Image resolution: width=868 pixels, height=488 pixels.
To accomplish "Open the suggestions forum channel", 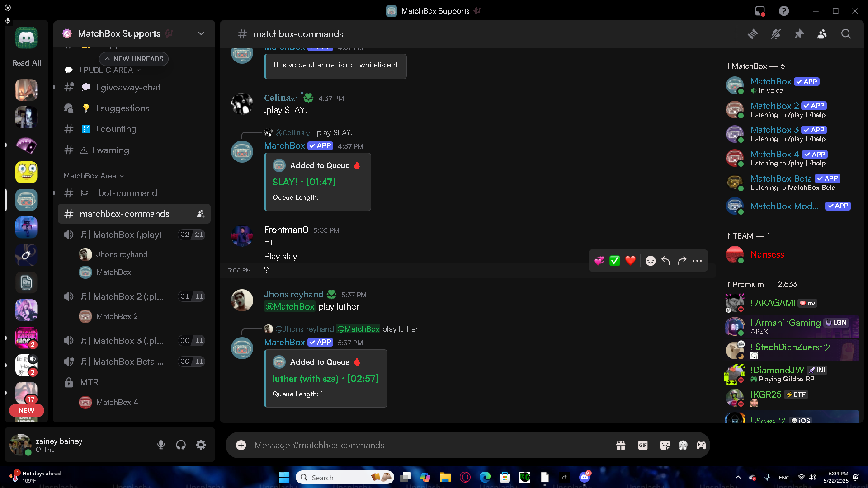I will tap(134, 108).
